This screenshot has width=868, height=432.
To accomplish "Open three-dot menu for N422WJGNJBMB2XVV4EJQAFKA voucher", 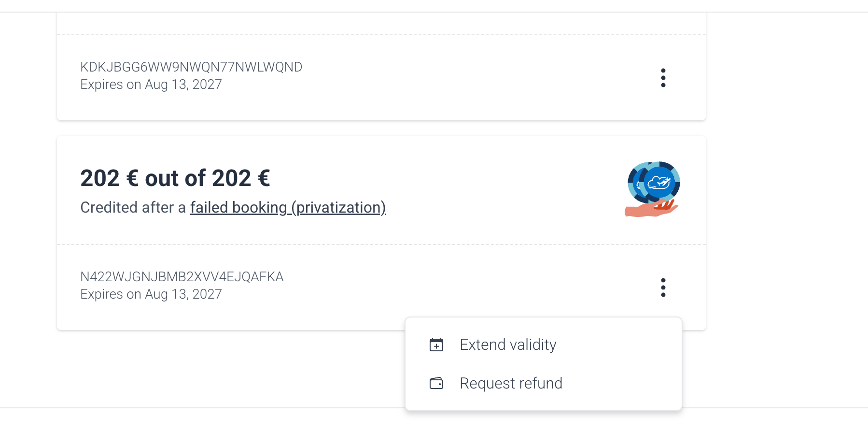I will (663, 288).
